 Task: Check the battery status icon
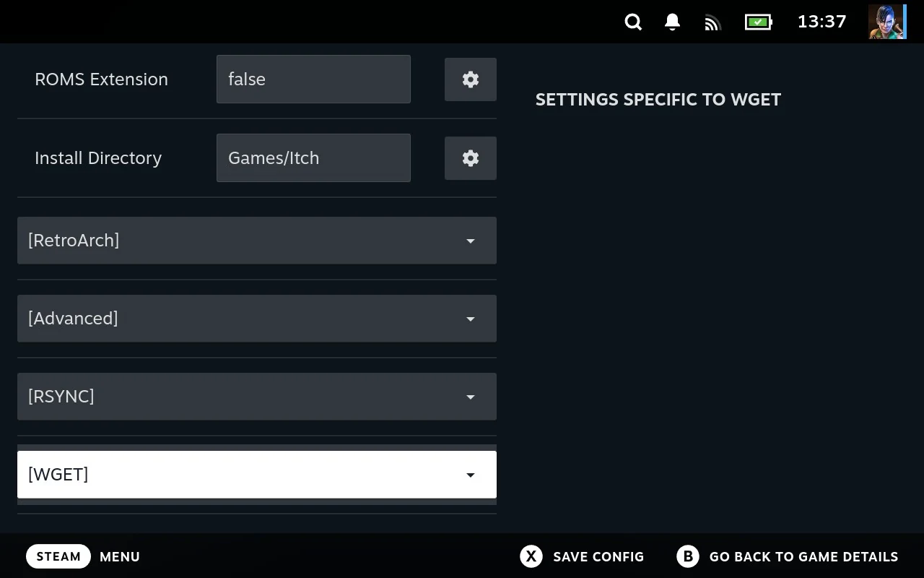tap(759, 22)
